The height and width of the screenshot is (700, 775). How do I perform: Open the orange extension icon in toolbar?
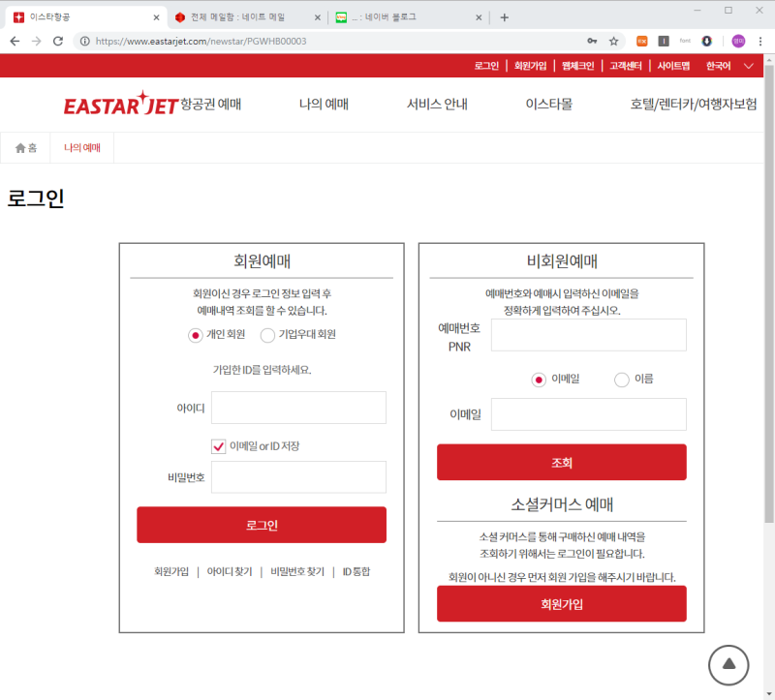point(641,41)
